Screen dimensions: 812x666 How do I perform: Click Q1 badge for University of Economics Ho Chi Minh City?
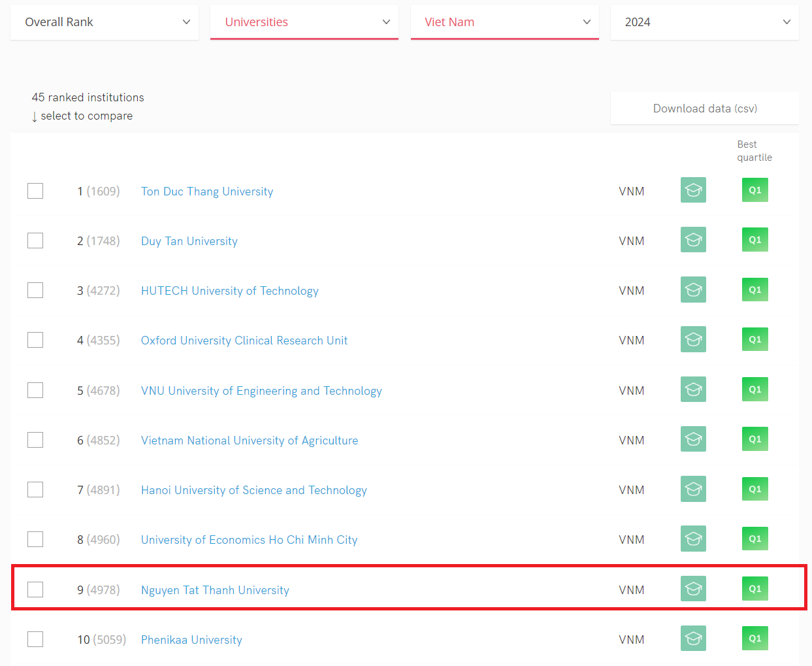tap(755, 539)
